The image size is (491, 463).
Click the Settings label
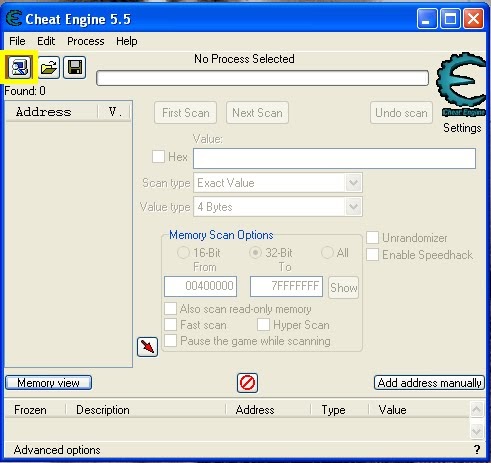pyautogui.click(x=462, y=128)
